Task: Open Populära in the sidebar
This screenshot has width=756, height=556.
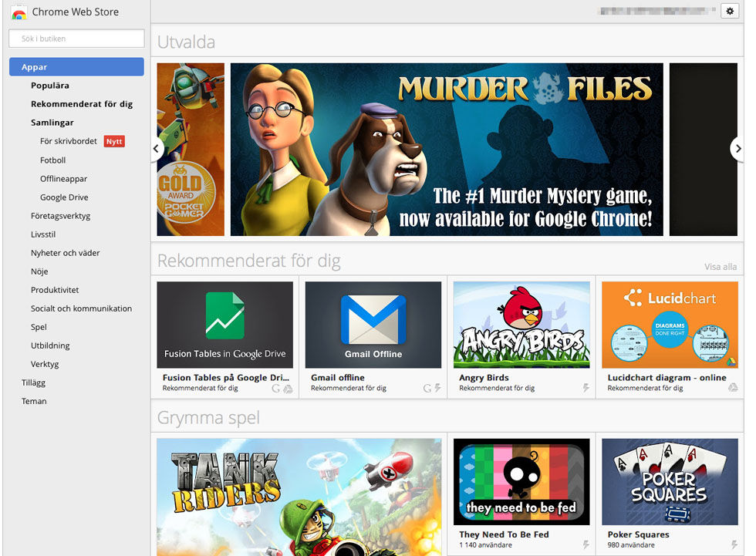Action: tap(50, 86)
